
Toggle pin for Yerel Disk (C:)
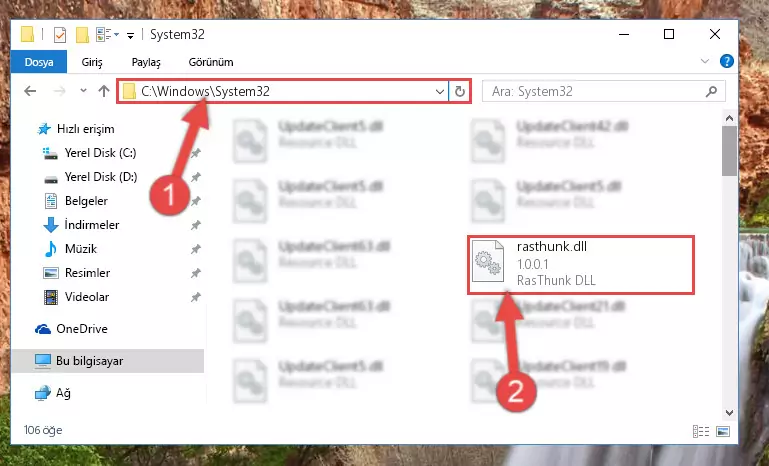[x=196, y=153]
